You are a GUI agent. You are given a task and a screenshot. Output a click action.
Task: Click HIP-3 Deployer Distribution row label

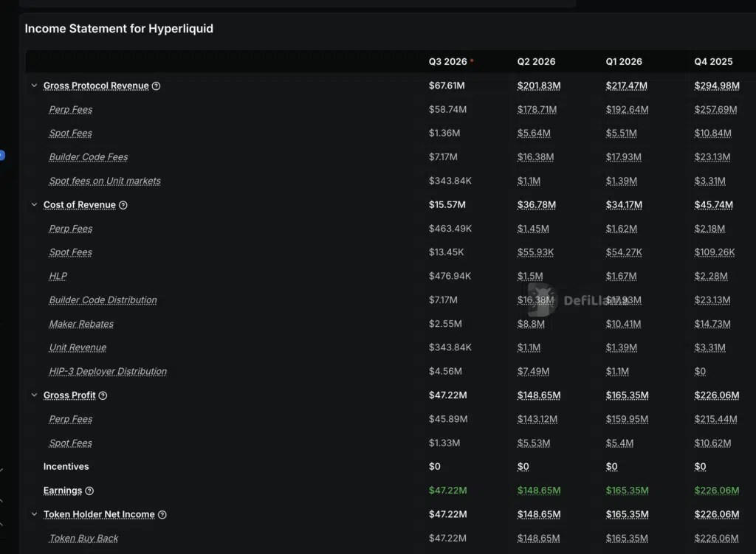pos(108,371)
